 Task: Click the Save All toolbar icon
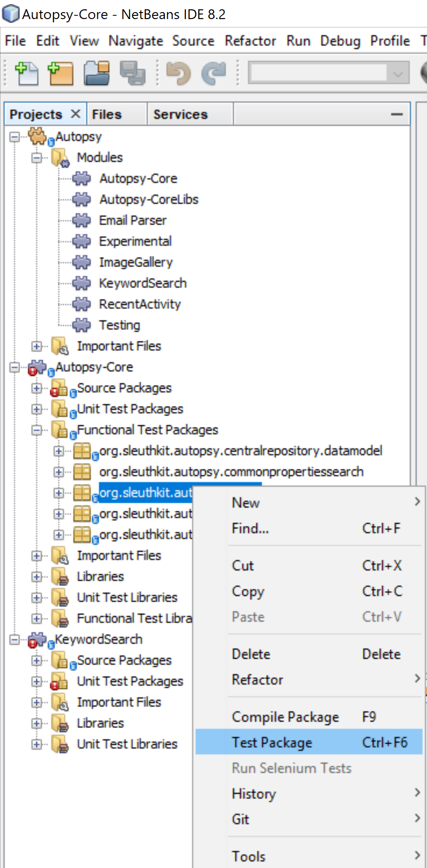(132, 74)
